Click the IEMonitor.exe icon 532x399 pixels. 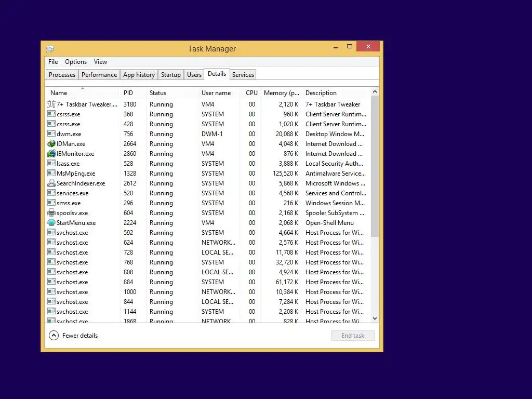coord(51,153)
